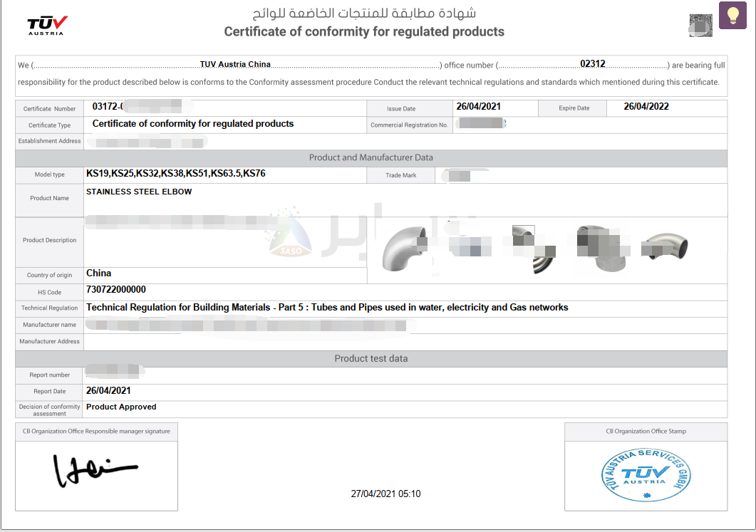Click the TUV Austria Services GmbH stamp
Image resolution: width=756 pixels, height=532 pixels.
[646, 475]
